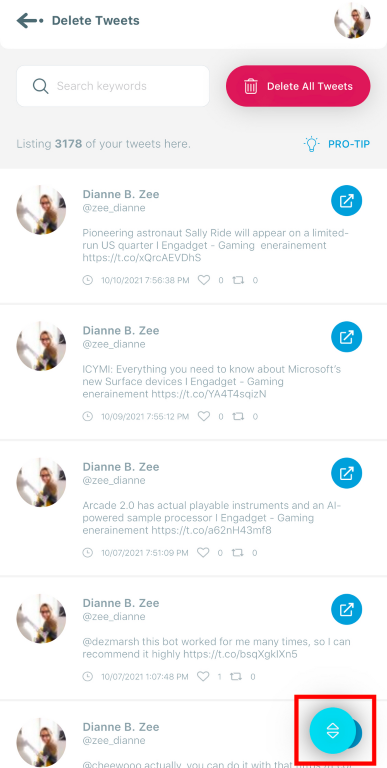Click the Delete All Tweets button
The image size is (387, 768).
(298, 86)
